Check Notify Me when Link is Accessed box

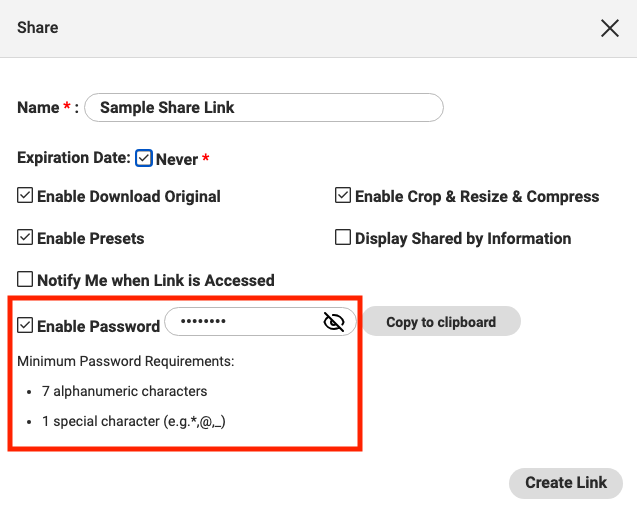[x=25, y=279]
